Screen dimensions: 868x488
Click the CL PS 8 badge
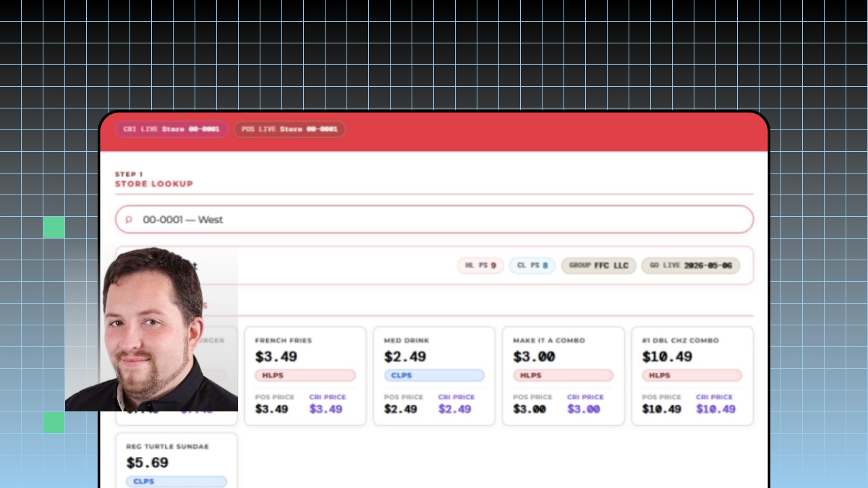[532, 266]
